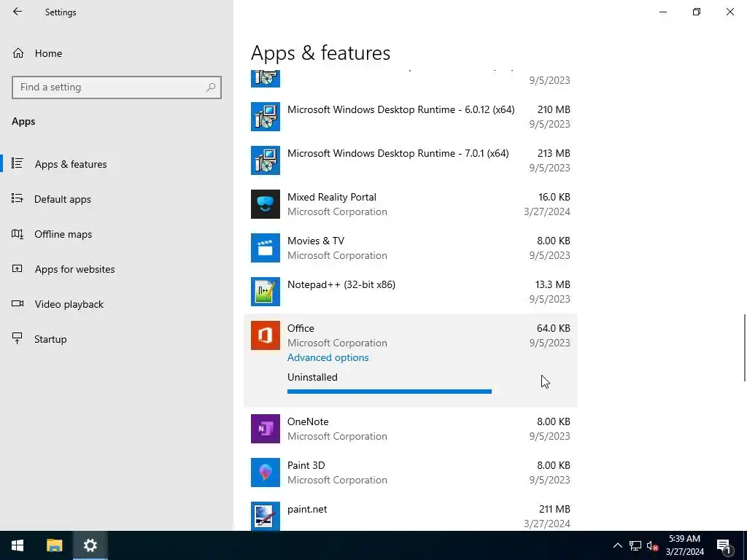Click the network status tray icon
The width and height of the screenshot is (747, 560).
pos(635,545)
